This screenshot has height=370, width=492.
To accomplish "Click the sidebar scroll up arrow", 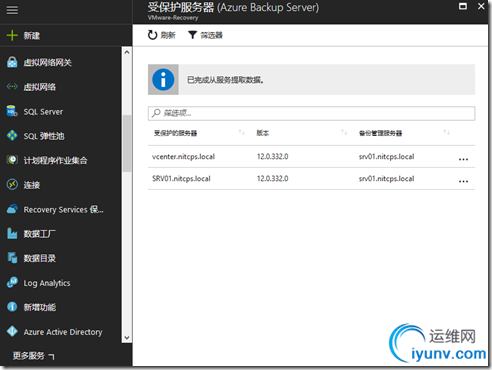I will (127, 52).
